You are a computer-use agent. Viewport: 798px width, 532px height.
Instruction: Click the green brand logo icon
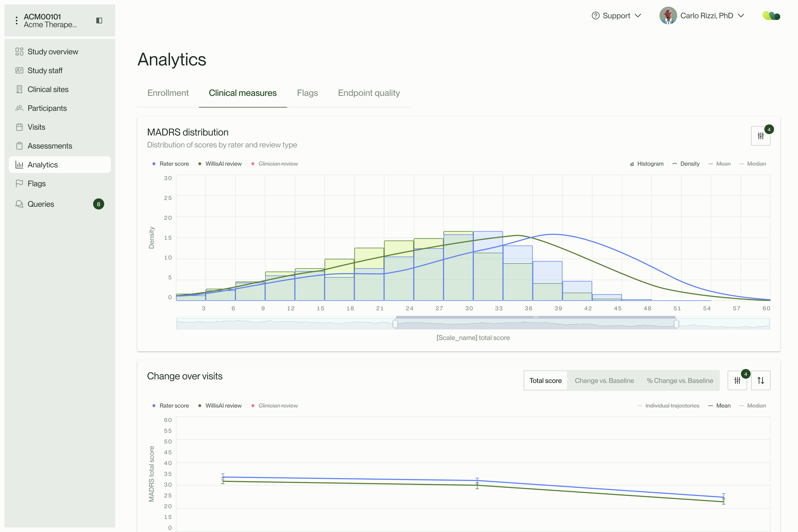click(771, 16)
